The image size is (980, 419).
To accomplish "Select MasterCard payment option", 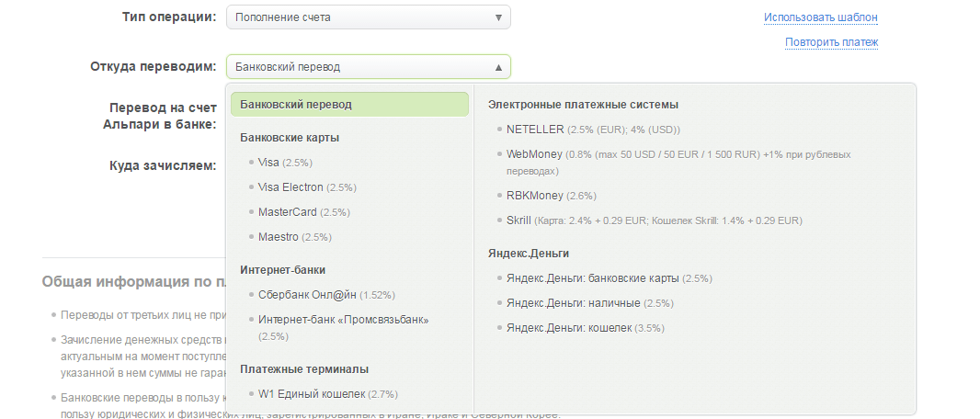I will point(303,212).
